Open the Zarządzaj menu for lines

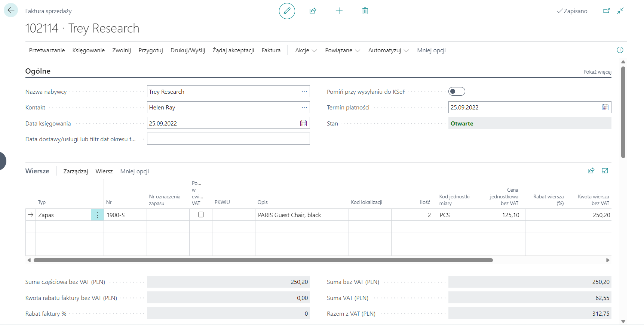click(76, 171)
